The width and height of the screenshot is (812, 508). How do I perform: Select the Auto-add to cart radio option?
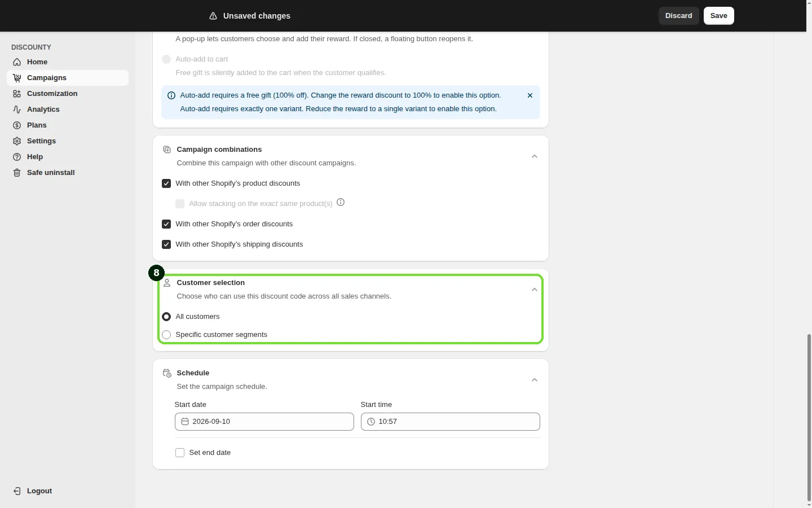[x=166, y=59]
